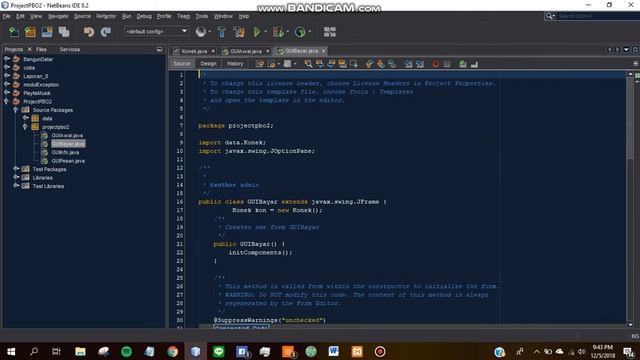640x360 pixels.
Task: Click the Save All icon
Action: coord(64,32)
